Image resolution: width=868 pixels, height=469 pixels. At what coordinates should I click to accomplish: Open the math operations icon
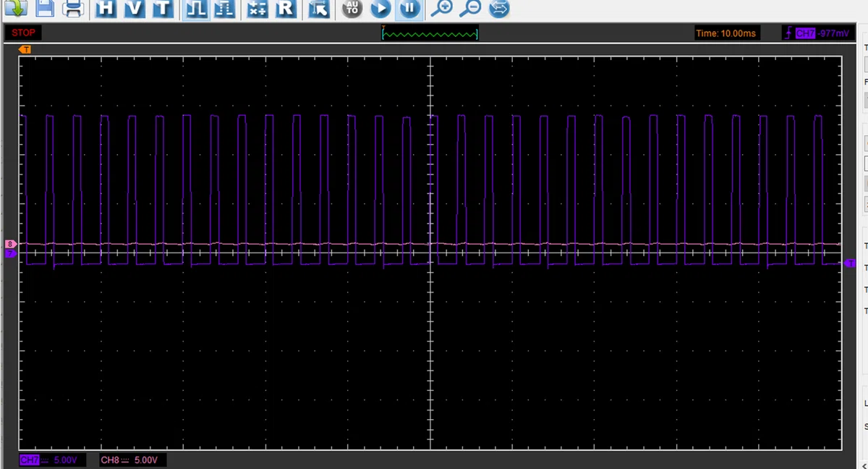(x=257, y=9)
